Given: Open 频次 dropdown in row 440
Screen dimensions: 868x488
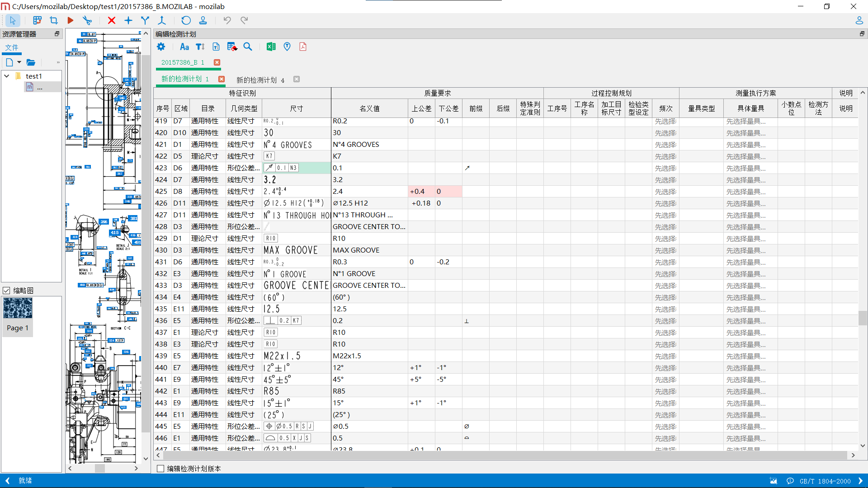Looking at the screenshot, I should tap(665, 368).
